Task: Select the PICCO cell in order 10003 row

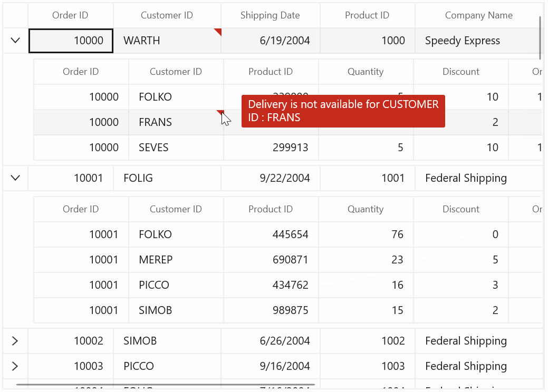Action: pyautogui.click(x=167, y=366)
